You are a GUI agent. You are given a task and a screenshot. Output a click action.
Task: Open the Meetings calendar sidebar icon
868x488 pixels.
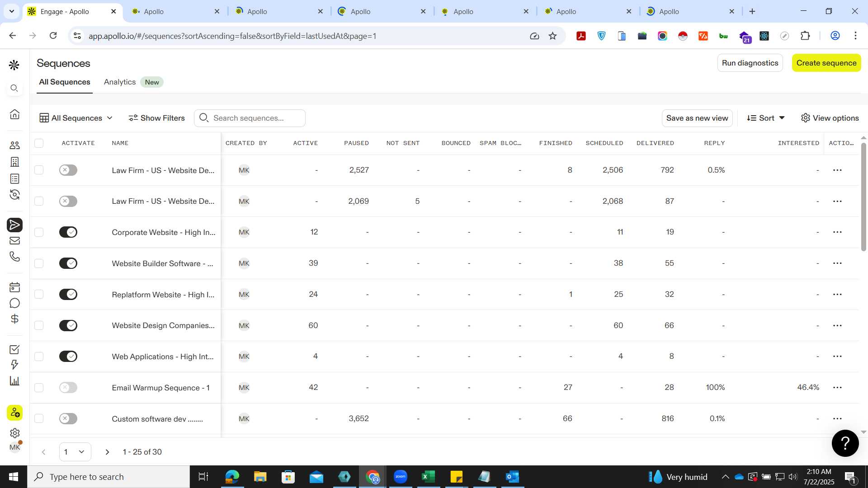click(14, 287)
